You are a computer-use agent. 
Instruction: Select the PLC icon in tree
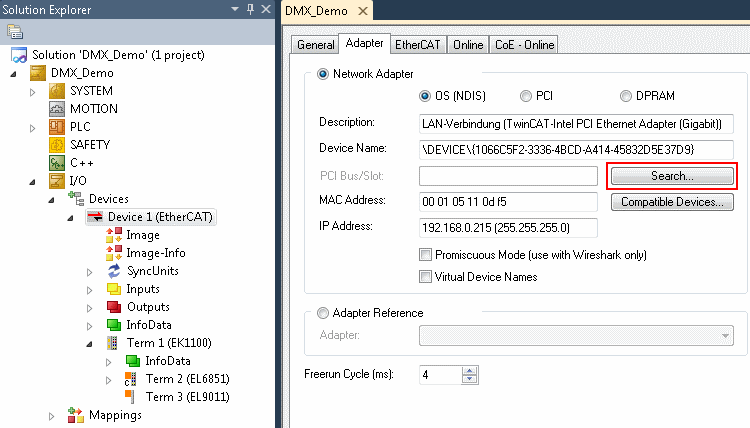[58, 127]
